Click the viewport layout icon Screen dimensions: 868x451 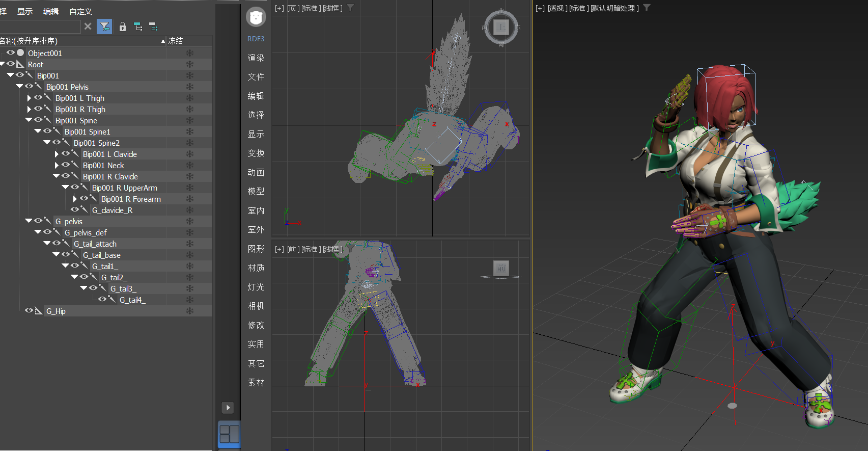(229, 434)
